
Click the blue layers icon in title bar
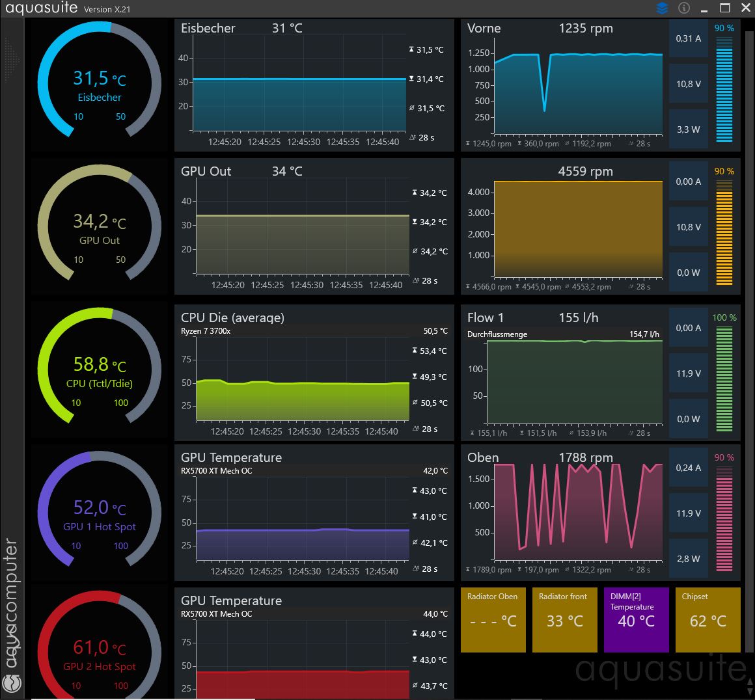663,8
